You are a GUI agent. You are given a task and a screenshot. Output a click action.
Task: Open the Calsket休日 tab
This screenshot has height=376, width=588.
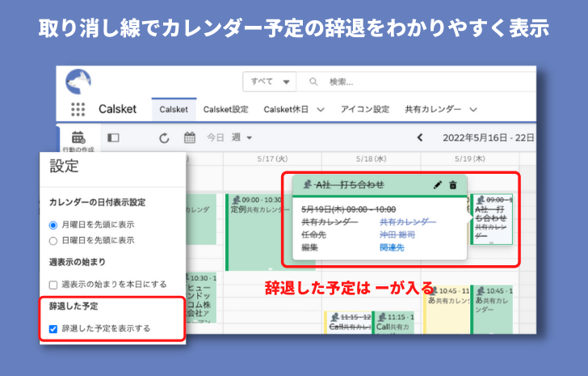pyautogui.click(x=286, y=110)
